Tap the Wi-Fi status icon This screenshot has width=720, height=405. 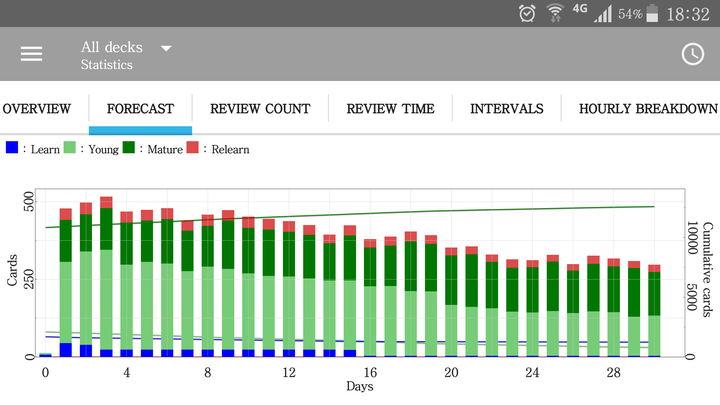[555, 13]
